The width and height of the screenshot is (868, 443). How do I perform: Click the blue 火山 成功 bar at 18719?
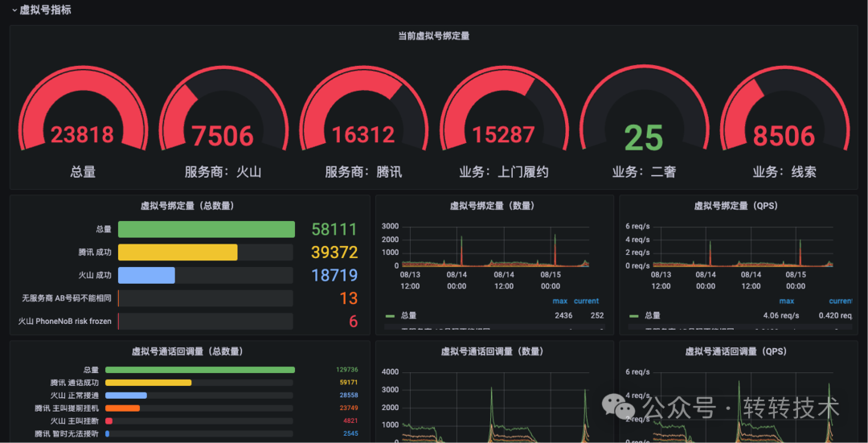[146, 275]
